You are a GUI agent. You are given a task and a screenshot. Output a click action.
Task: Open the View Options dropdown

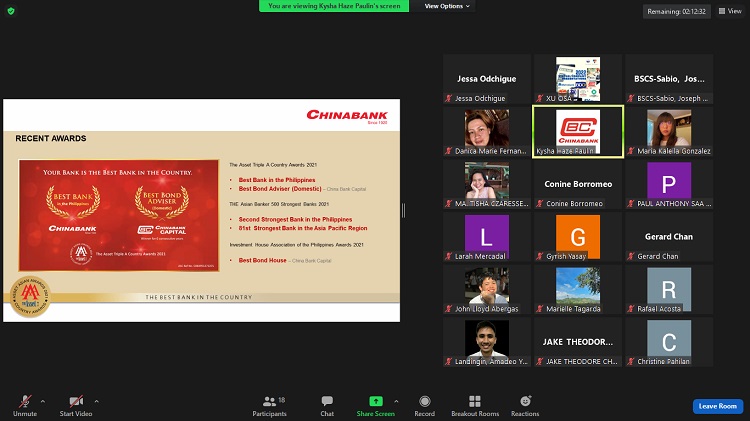click(x=447, y=6)
